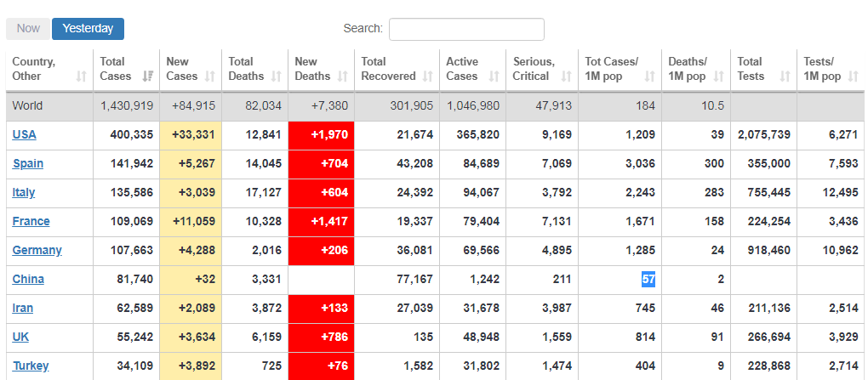Sort by Total Recovered icon
Viewport: 868px width, 380px height.
coord(428,77)
